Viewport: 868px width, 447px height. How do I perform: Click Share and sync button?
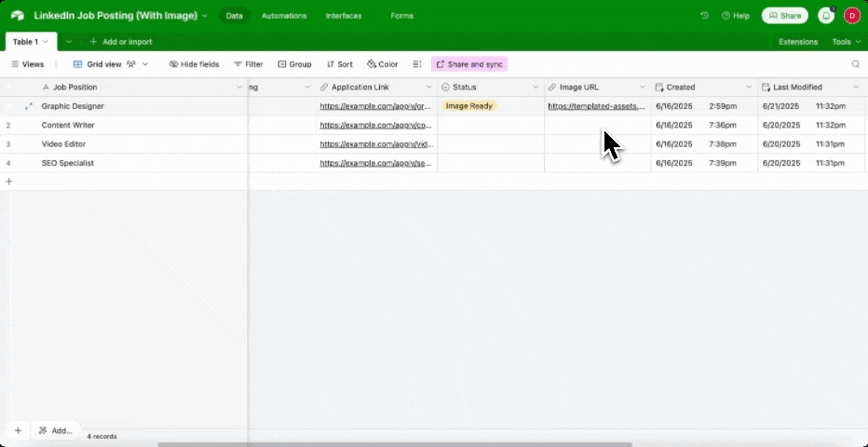[x=469, y=64]
